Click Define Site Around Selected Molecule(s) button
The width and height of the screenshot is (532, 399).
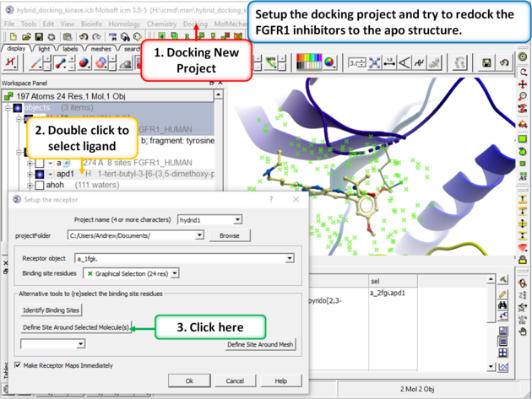click(x=75, y=327)
